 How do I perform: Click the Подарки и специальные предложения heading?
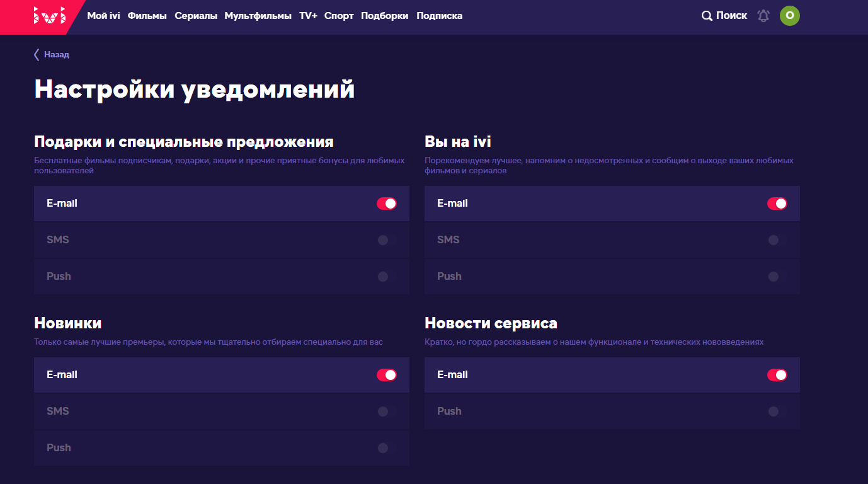184,142
